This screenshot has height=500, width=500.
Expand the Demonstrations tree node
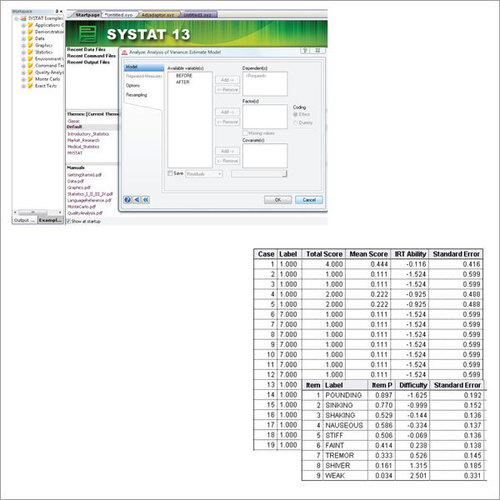click(x=24, y=32)
